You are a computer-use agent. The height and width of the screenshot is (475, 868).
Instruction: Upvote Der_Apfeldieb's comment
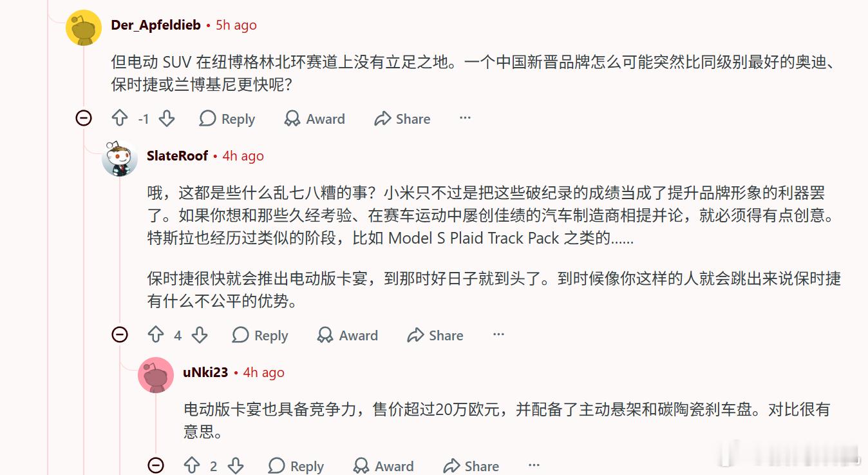click(120, 119)
